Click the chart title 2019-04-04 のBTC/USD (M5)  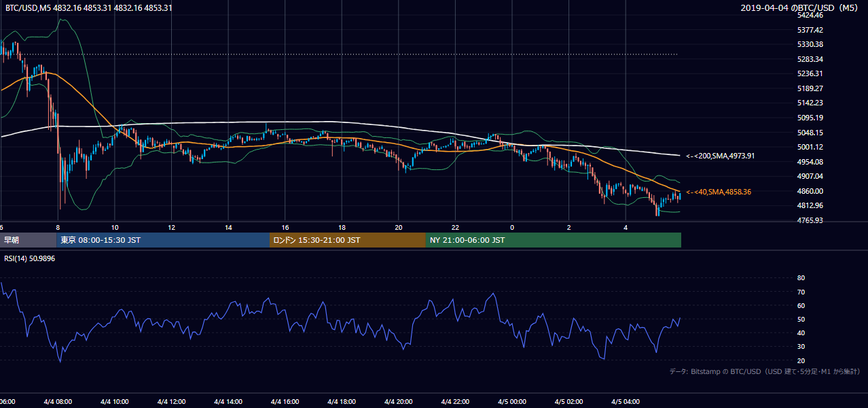click(801, 8)
